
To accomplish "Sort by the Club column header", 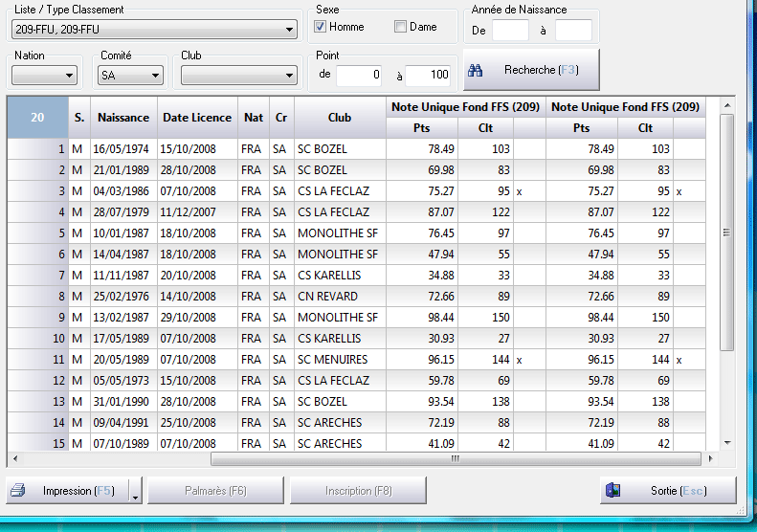I will (x=339, y=118).
